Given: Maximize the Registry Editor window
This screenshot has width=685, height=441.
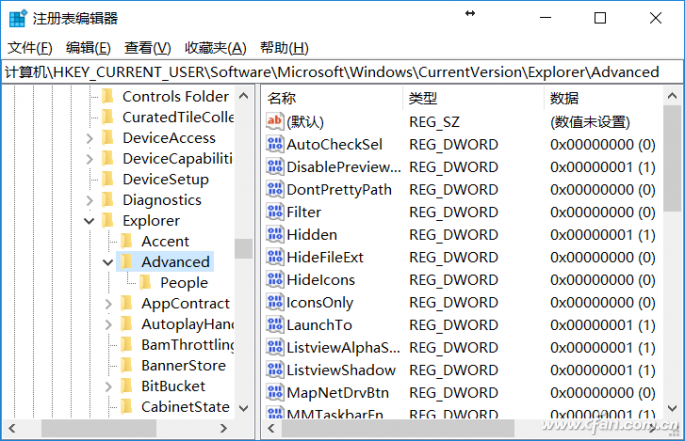Looking at the screenshot, I should (600, 18).
